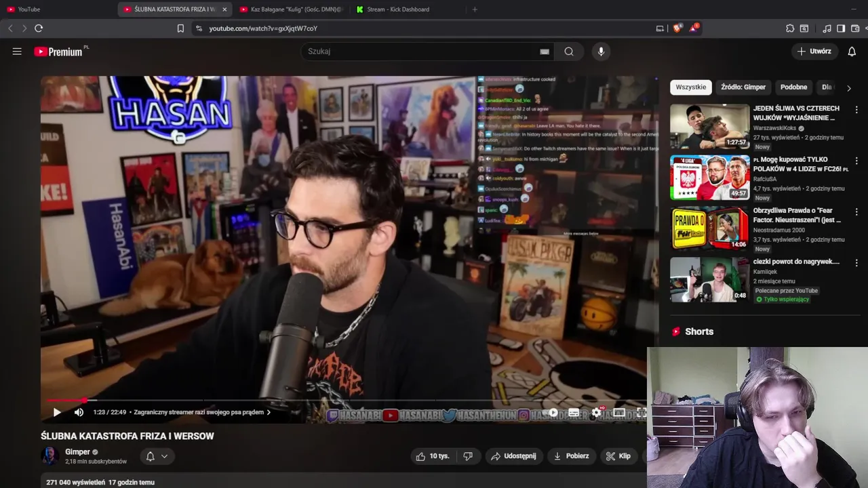Reload the page in browser toolbar
The width and height of the screenshot is (868, 488).
[x=39, y=28]
